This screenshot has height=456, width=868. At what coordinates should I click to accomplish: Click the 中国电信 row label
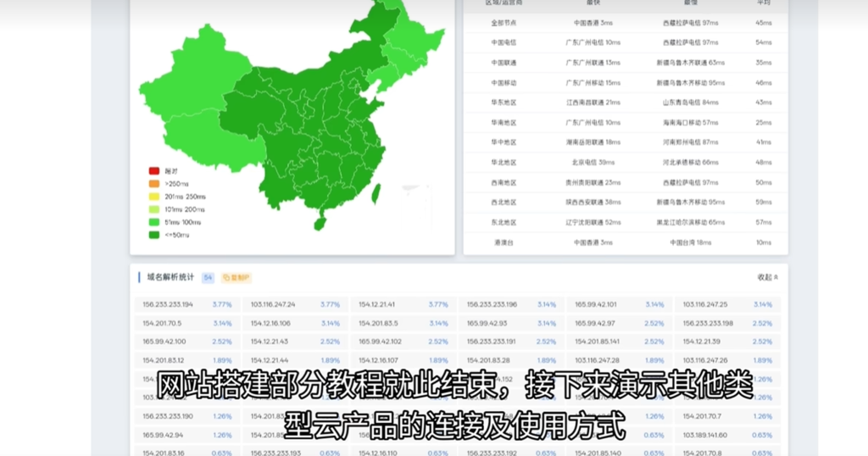(504, 42)
